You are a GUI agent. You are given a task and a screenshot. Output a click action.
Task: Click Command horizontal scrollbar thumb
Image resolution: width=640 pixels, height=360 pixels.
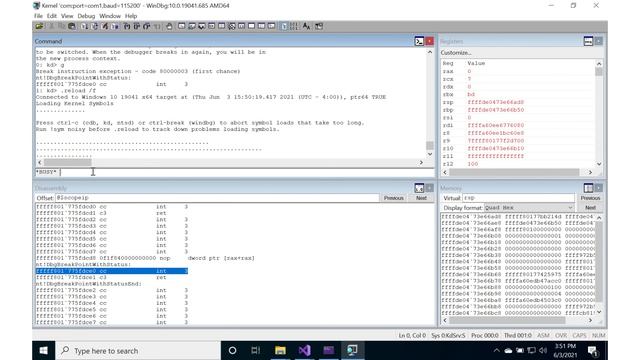(68, 162)
